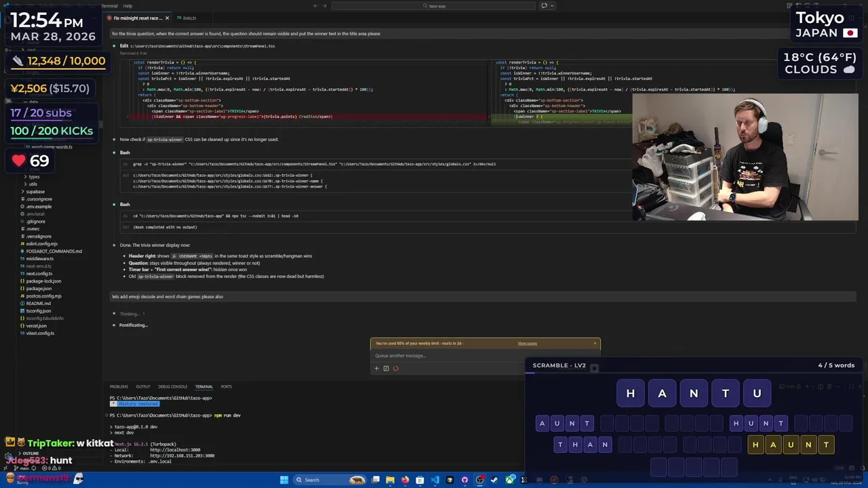Dismiss the weekly limit usage banner

[x=595, y=343]
